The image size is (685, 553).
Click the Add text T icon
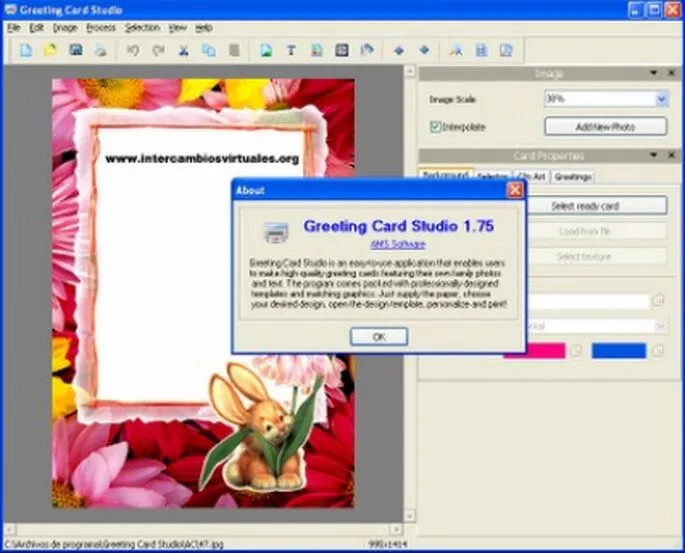(x=291, y=50)
